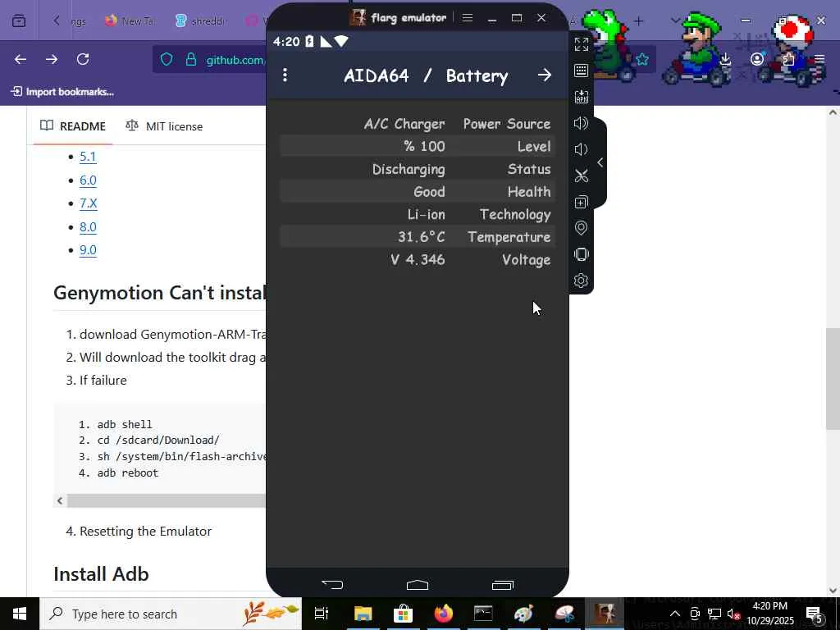Switch to the "shreddi" browser tab

tap(201, 21)
